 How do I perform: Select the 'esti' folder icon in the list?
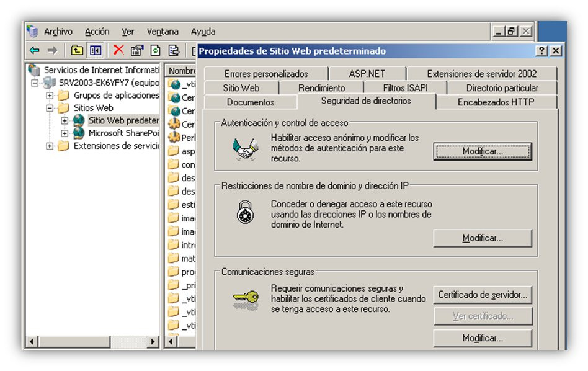point(174,205)
